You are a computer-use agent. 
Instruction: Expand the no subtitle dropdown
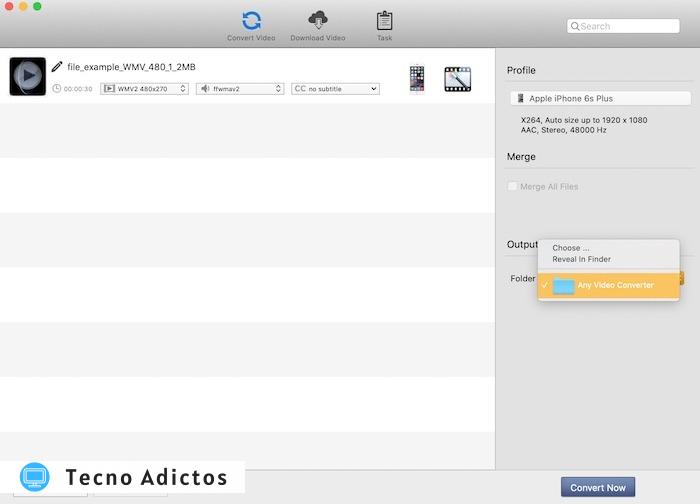[x=335, y=89]
